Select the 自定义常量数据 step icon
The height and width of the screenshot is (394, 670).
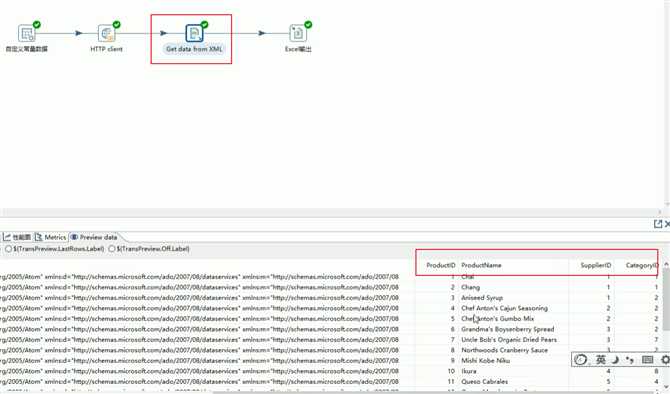26,33
